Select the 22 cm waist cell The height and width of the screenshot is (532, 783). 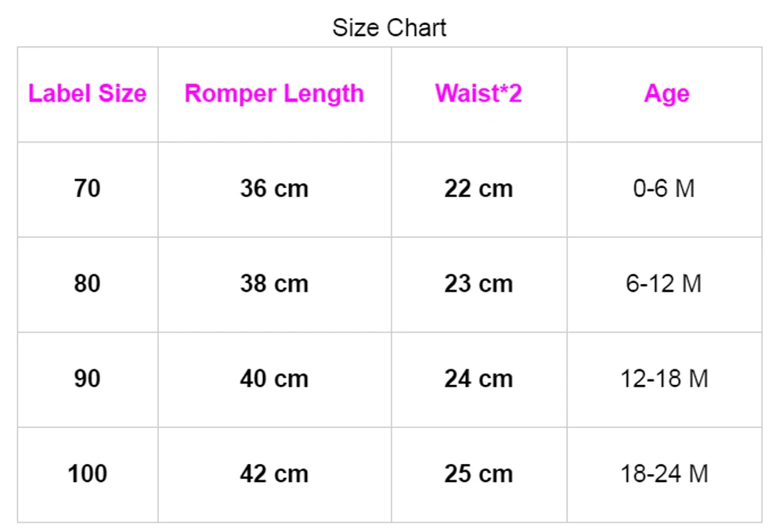478,189
